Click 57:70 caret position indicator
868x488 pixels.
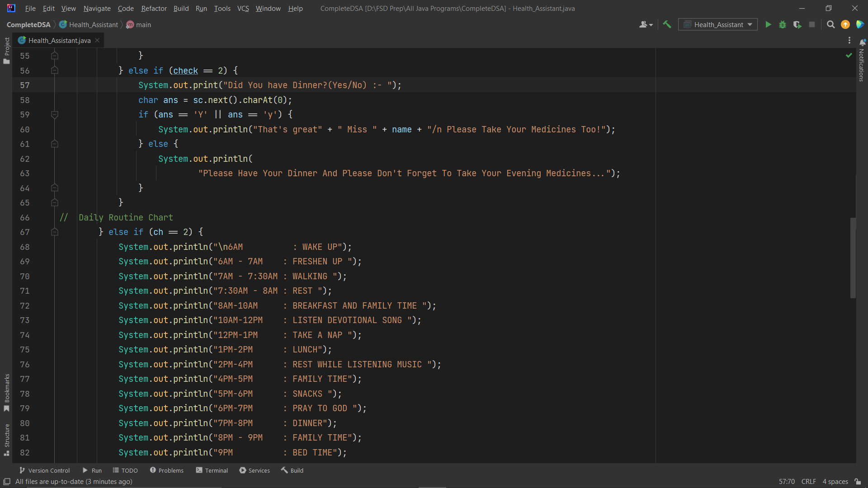pos(787,482)
